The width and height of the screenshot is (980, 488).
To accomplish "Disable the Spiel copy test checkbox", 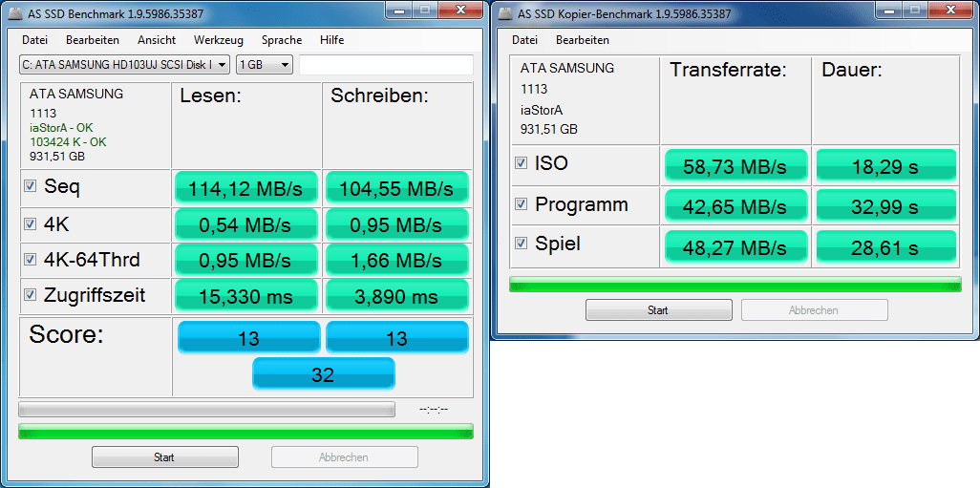I will point(520,244).
